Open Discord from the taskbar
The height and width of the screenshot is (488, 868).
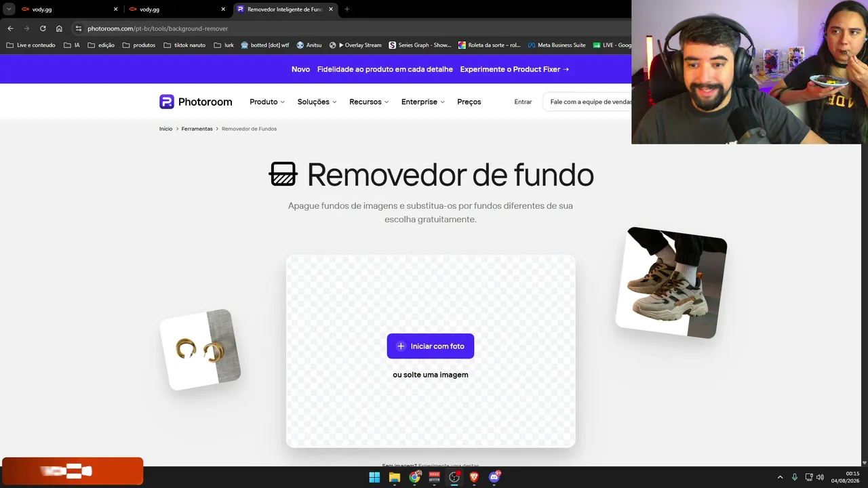[x=494, y=477]
